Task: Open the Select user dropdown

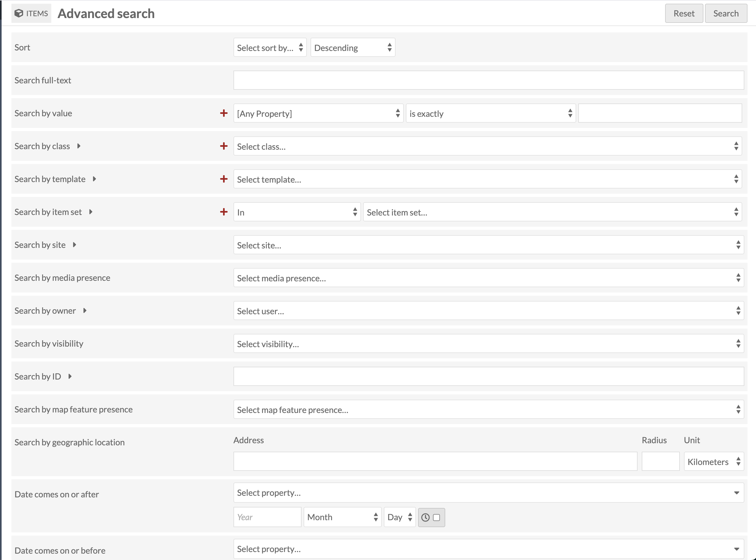Action: click(489, 311)
